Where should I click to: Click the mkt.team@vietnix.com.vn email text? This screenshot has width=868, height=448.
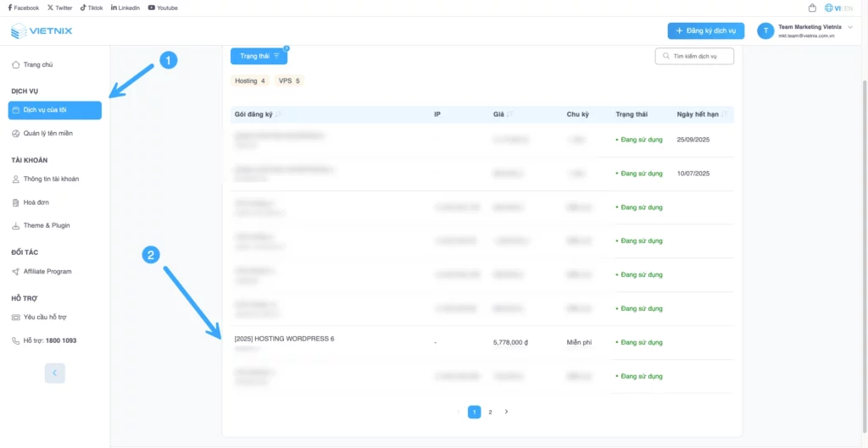click(x=806, y=36)
